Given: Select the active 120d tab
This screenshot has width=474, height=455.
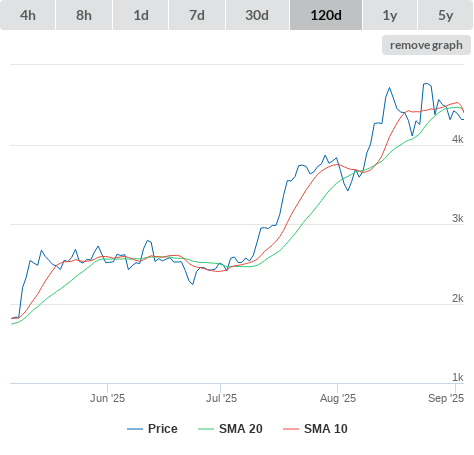Looking at the screenshot, I should click(x=326, y=15).
